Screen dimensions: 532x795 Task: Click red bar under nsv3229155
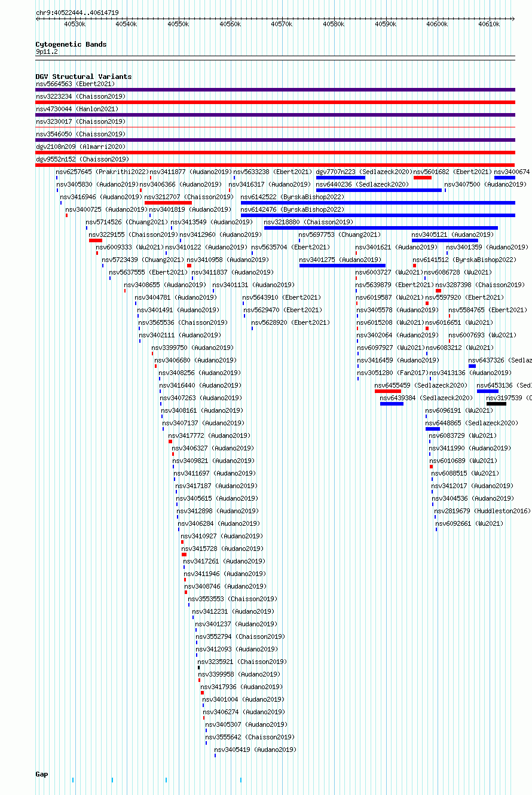[x=96, y=240]
